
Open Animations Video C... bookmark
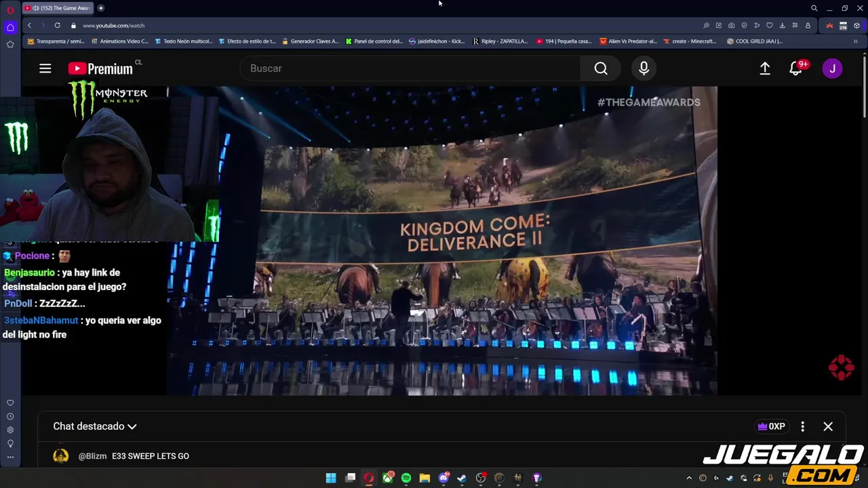119,41
